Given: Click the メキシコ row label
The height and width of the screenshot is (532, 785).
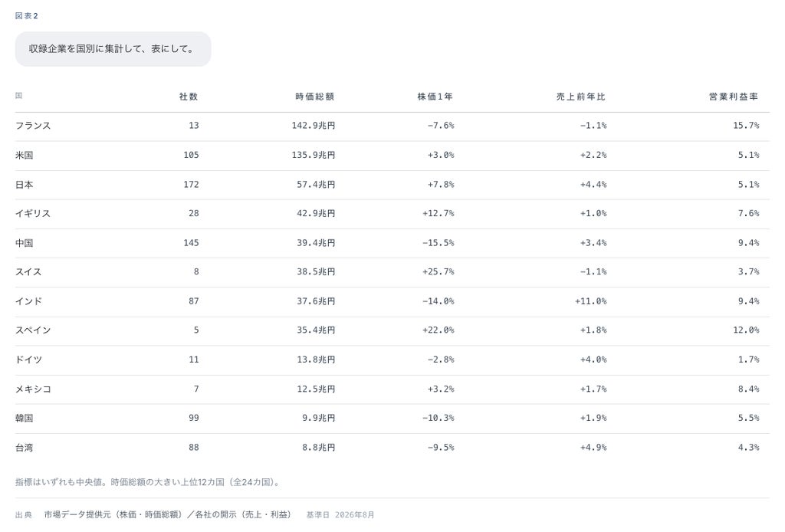Looking at the screenshot, I should (32, 389).
